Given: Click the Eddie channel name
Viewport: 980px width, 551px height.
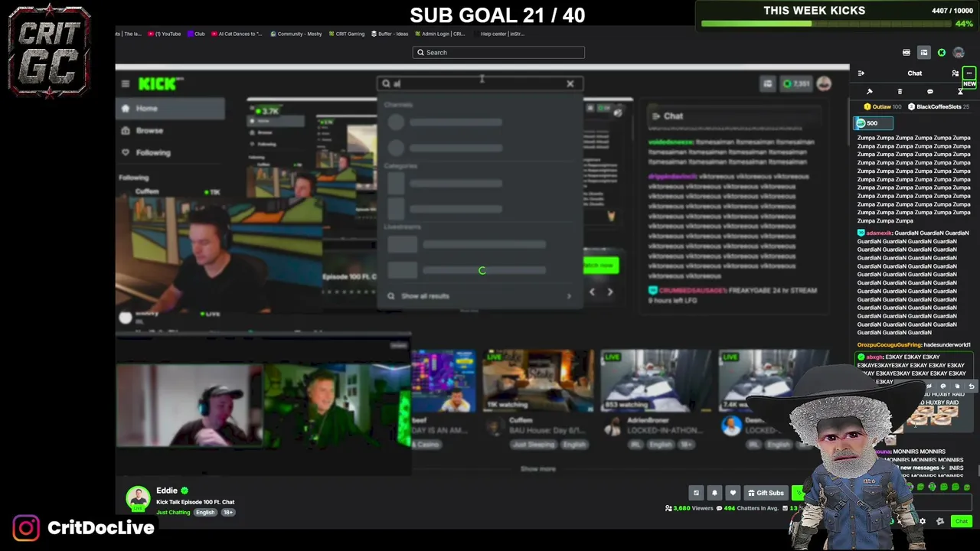Looking at the screenshot, I should tap(167, 491).
